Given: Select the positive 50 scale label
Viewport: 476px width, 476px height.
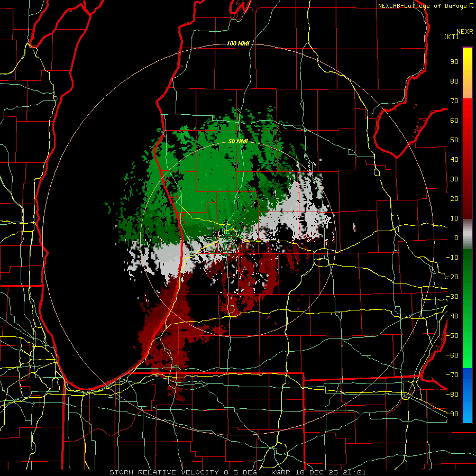Looking at the screenshot, I should point(454,140).
